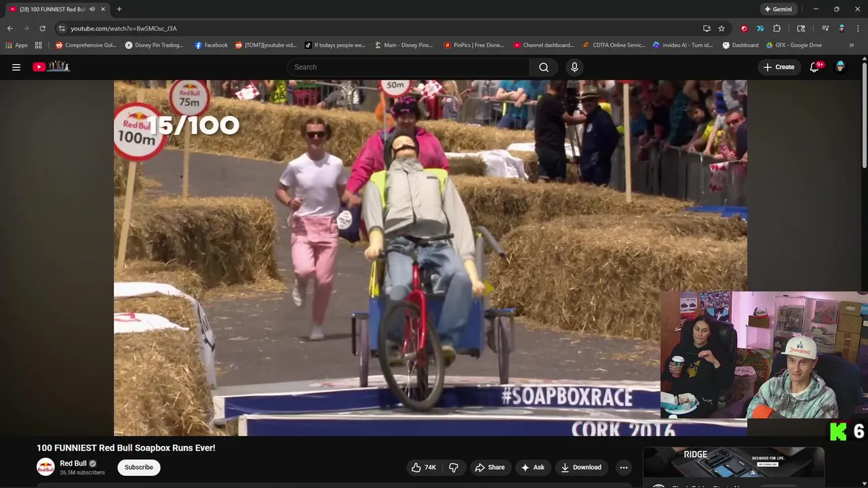The image size is (868, 488).
Task: Open more actions three-dot menu under video
Action: tap(624, 467)
